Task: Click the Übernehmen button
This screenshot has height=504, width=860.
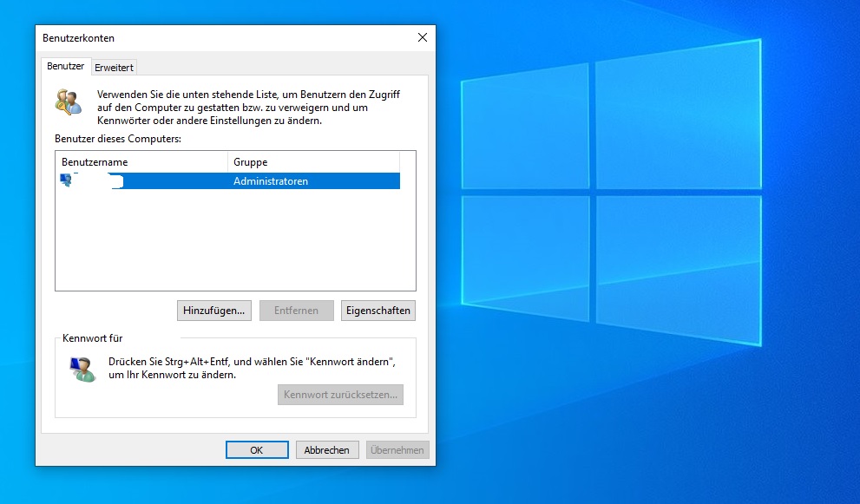Action: click(x=397, y=449)
